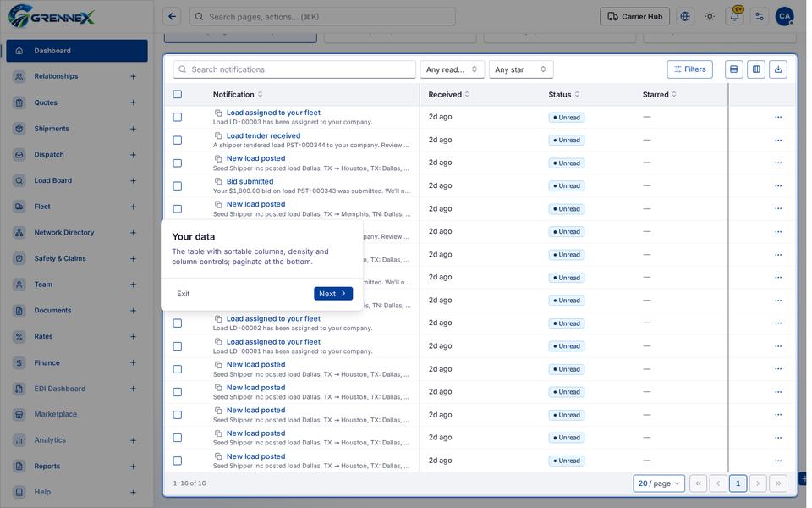Check the Load tender received row checkbox

177,140
